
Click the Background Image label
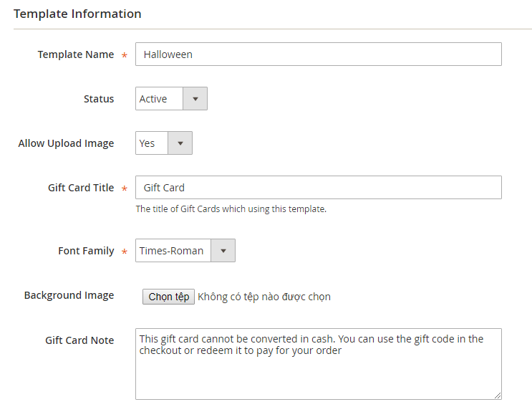click(x=69, y=295)
